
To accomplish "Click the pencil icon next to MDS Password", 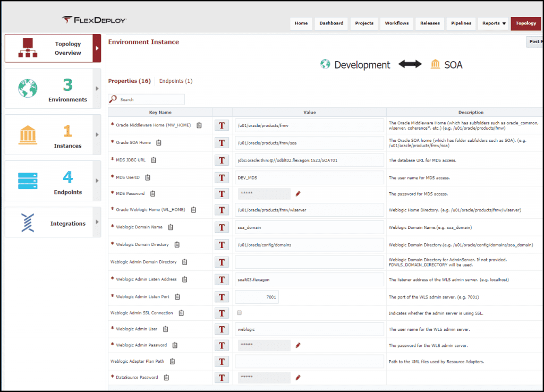I will tap(298, 193).
